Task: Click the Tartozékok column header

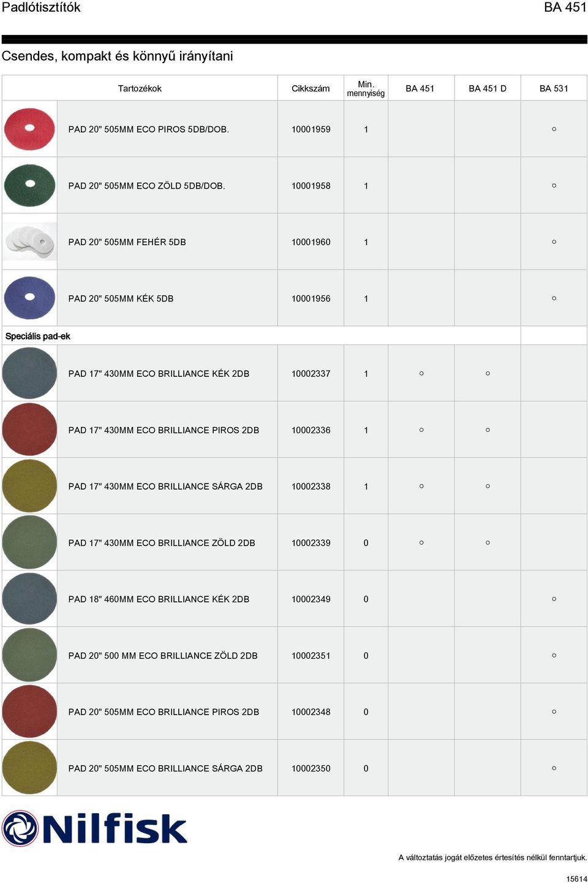Action: (x=140, y=88)
